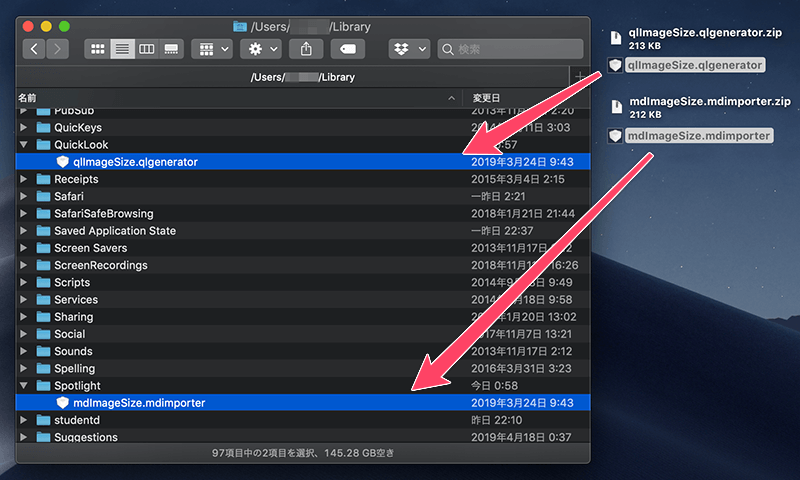Click the date 2016年3月31日 3:23
Viewport: 800px width, 480px height.
pyautogui.click(x=521, y=368)
